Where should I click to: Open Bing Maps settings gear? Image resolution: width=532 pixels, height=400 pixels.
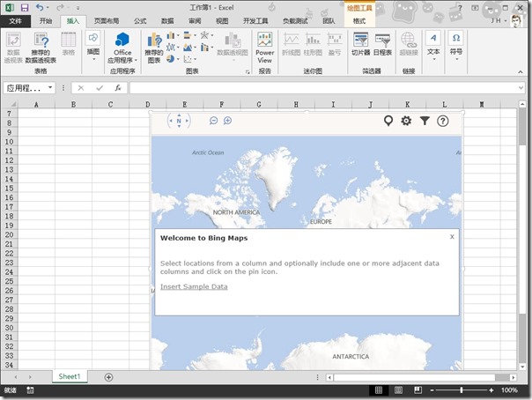406,121
